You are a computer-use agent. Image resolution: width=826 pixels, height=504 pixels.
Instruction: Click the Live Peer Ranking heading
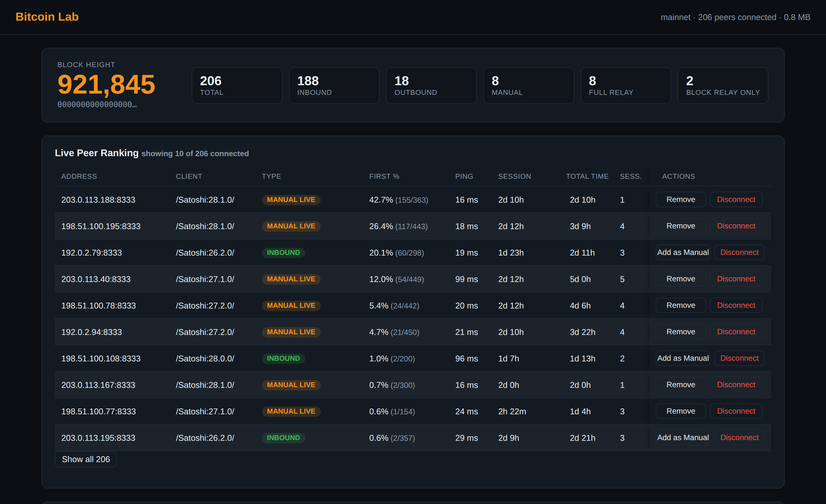click(x=96, y=153)
